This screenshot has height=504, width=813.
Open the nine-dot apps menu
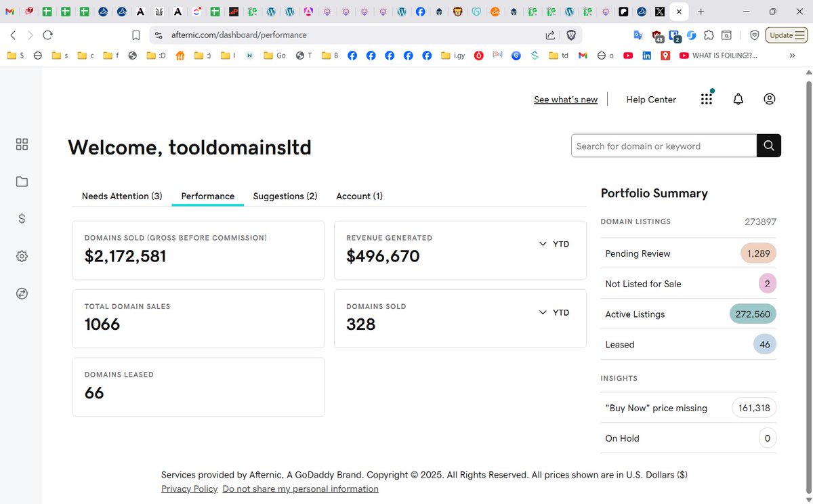pos(707,99)
